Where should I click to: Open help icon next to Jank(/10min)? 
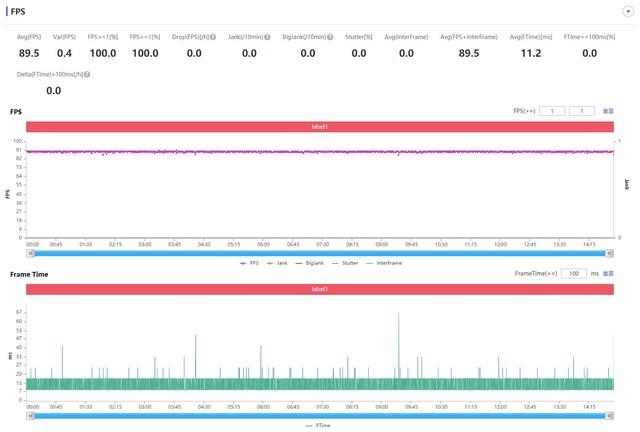[x=267, y=37]
